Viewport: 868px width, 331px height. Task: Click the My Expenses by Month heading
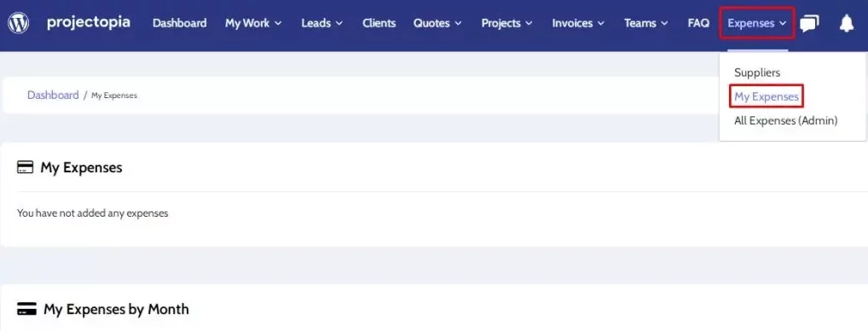click(116, 309)
